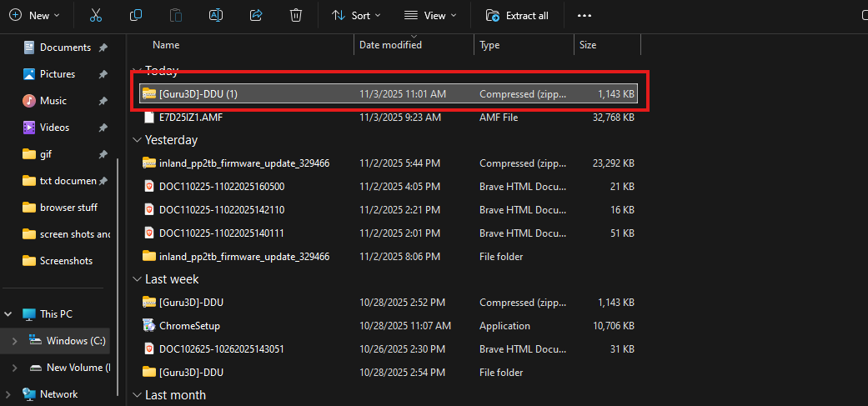The height and width of the screenshot is (406, 868).
Task: Click the Application type cell
Action: (x=504, y=326)
